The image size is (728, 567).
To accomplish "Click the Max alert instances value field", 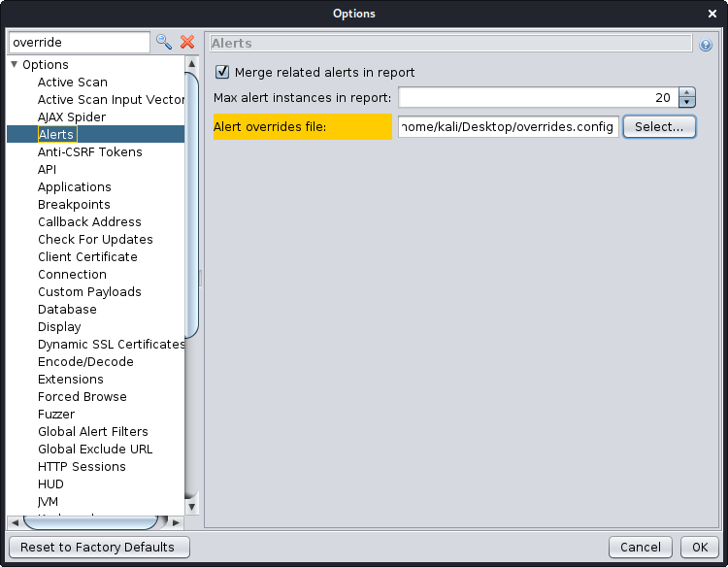I will [538, 97].
